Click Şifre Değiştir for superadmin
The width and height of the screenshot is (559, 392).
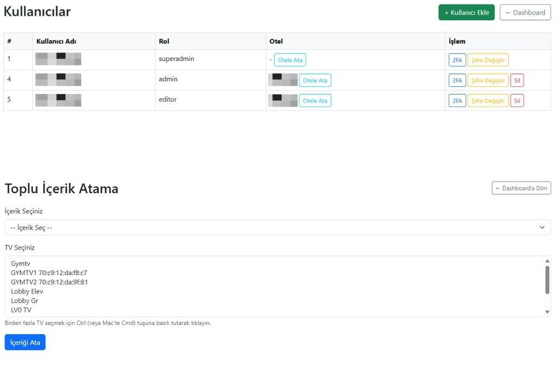pyautogui.click(x=487, y=60)
